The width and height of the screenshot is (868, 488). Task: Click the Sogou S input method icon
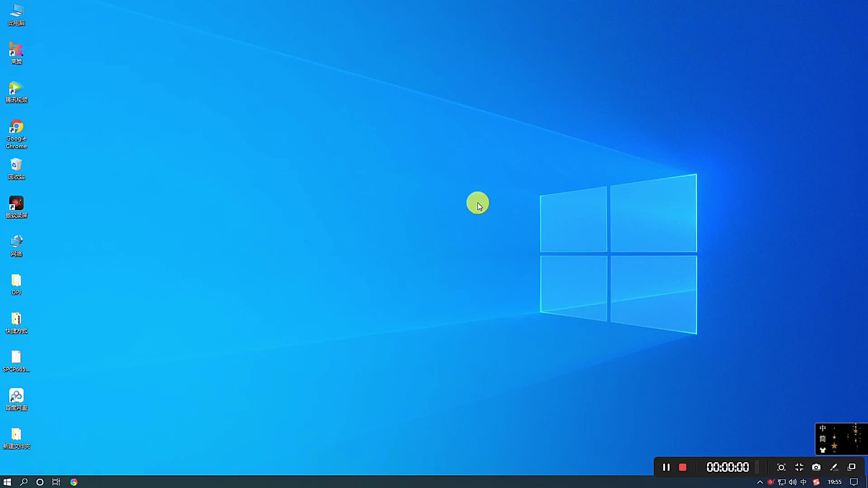click(x=816, y=482)
